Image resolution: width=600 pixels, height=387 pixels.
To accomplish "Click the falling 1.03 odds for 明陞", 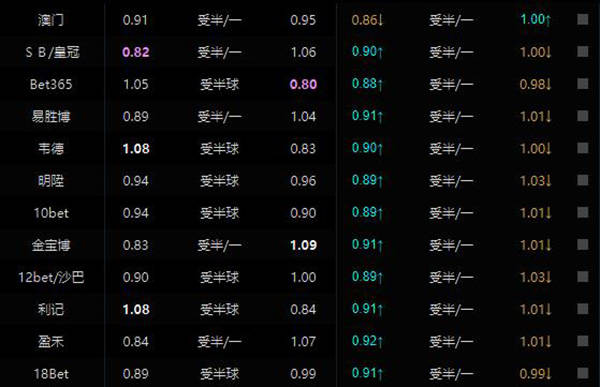I will (535, 181).
